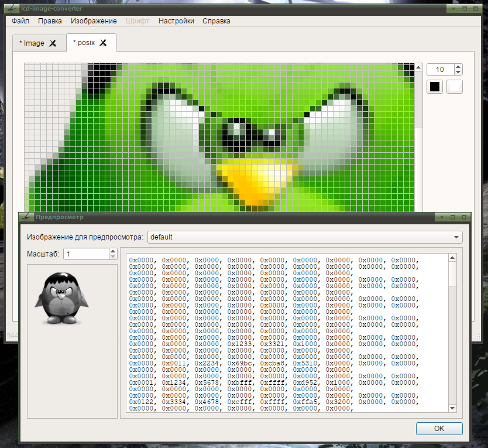488x448 pixels.
Task: Confirm the preview dialog with OK
Action: [439, 428]
